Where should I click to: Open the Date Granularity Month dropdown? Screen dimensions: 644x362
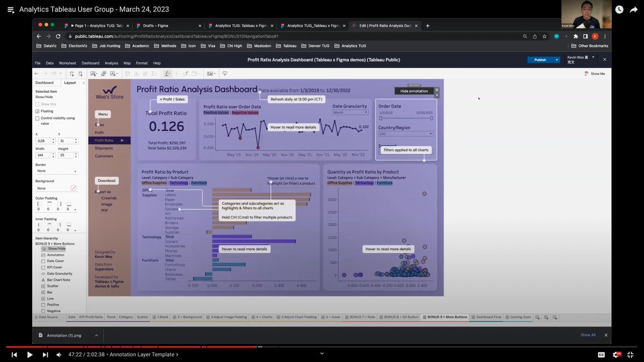(350, 113)
